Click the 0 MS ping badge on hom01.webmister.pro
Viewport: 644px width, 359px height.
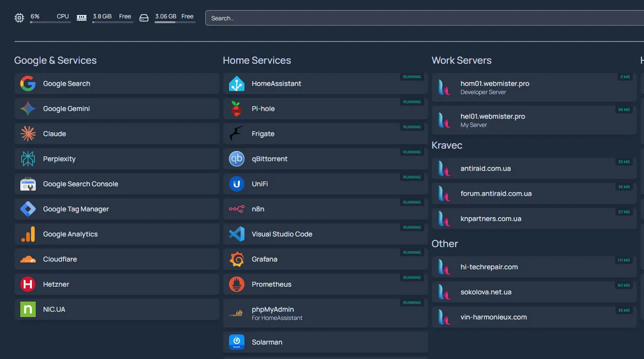coord(625,77)
